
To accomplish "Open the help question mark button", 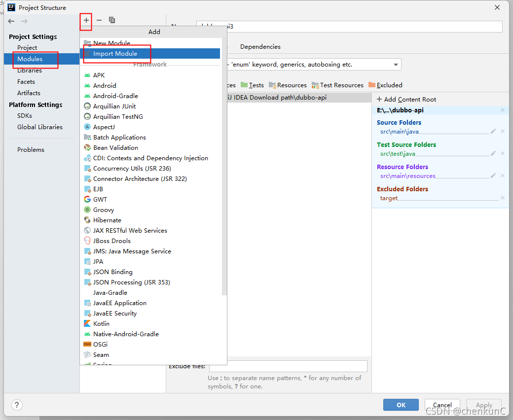I will 17,405.
